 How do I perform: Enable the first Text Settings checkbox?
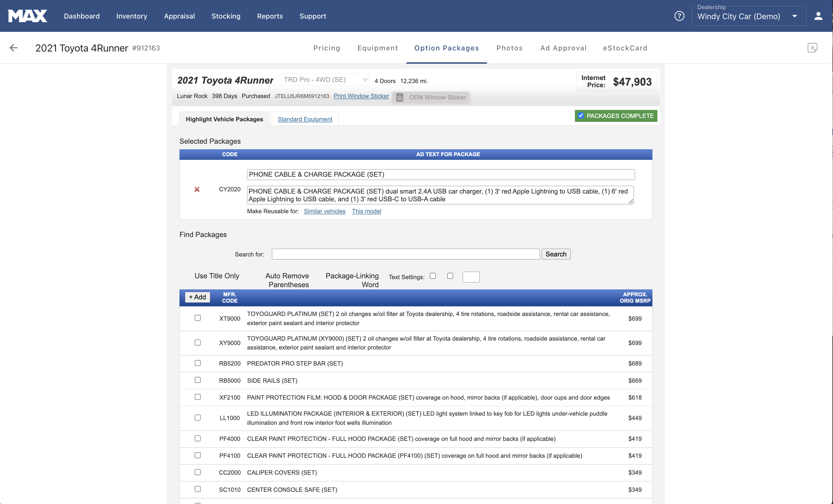click(x=433, y=276)
